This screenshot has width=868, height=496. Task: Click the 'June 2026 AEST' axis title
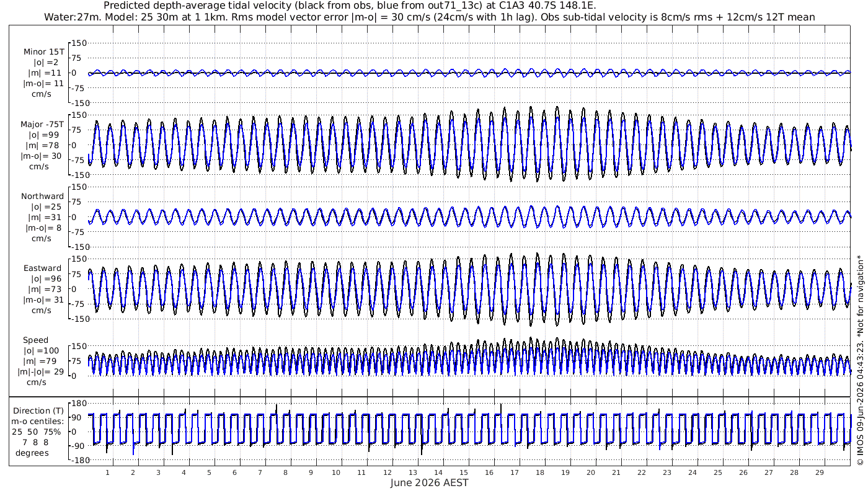click(x=429, y=482)
